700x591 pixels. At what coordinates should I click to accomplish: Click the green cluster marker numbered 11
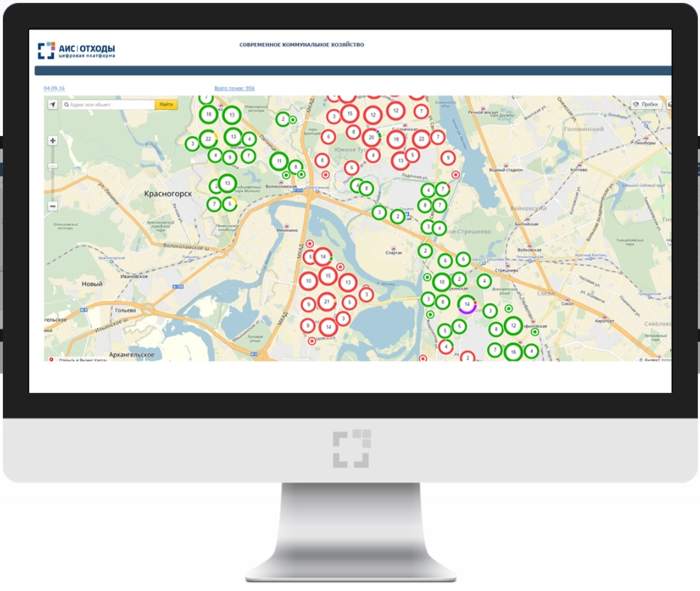pyautogui.click(x=280, y=161)
